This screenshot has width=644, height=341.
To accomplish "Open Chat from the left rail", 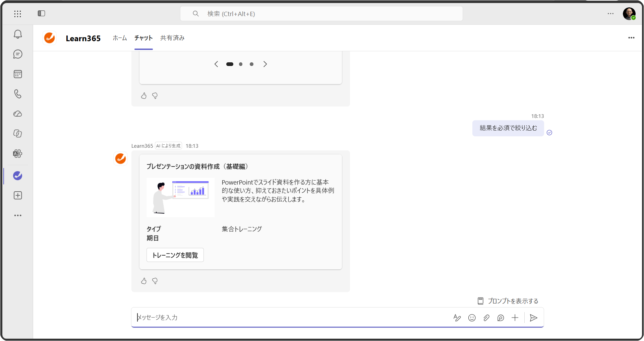I will click(x=18, y=54).
